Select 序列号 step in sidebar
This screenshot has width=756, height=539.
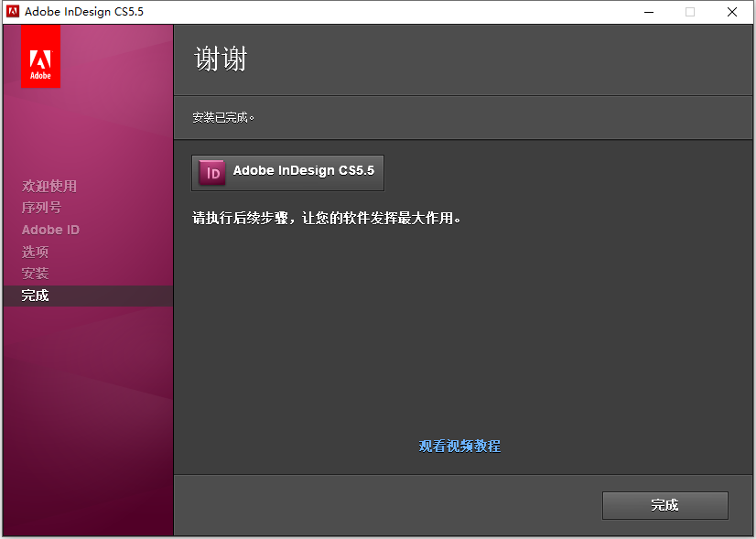point(41,208)
